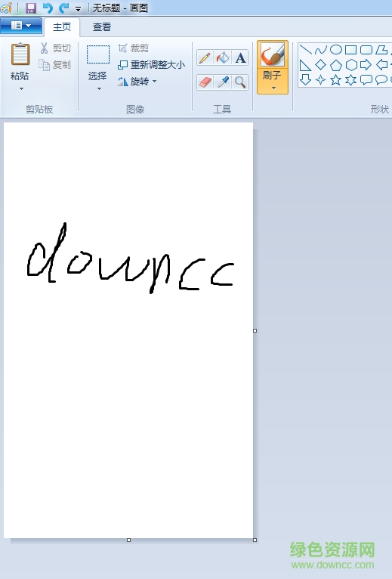Viewport: 392px width, 579px height.
Task: Select the Polygon shape
Action: pyautogui.click(x=381, y=49)
